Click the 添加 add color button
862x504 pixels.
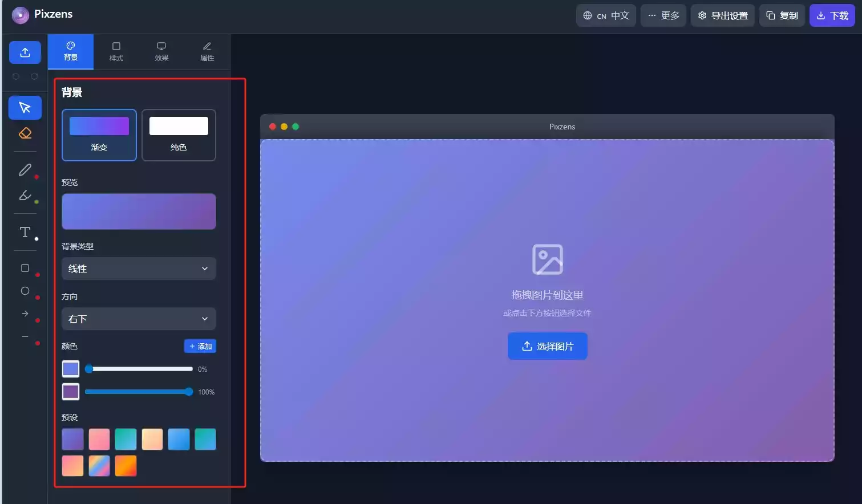(200, 346)
